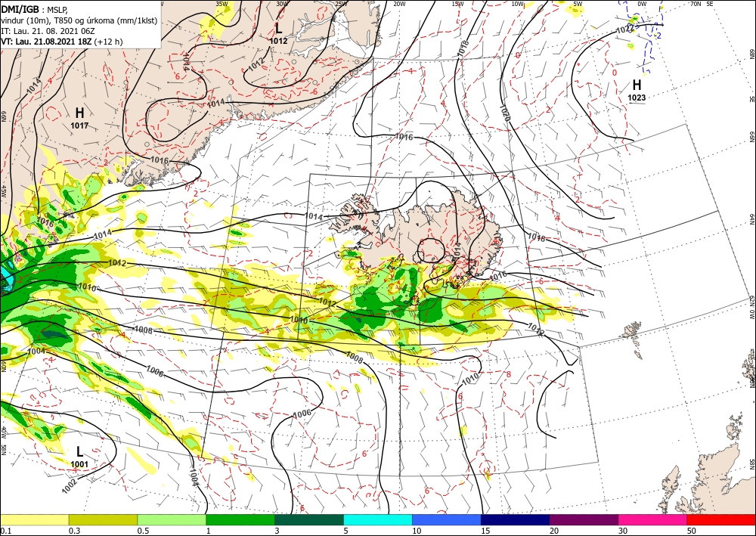Screen dimensions: 756x536
Task: Click the '15W' longitude label
Action: click(x=457, y=4)
